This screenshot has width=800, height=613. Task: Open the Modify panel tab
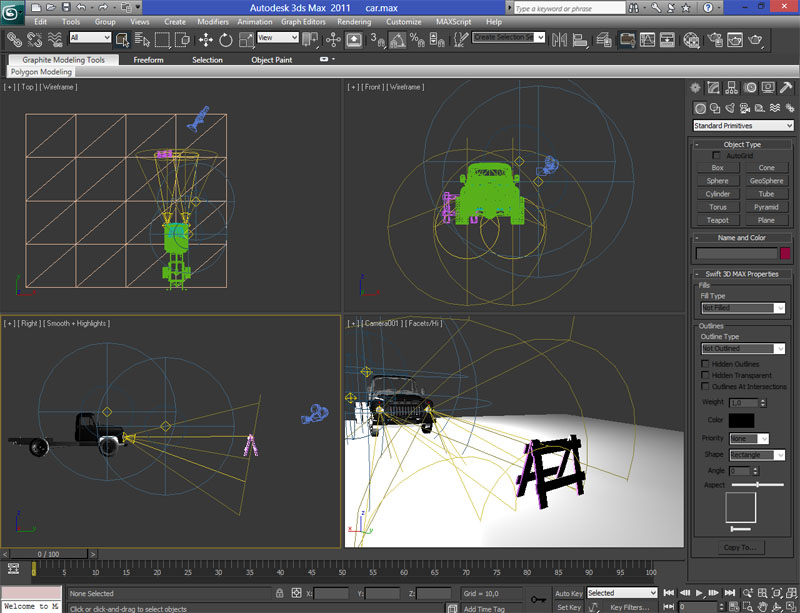pos(715,88)
